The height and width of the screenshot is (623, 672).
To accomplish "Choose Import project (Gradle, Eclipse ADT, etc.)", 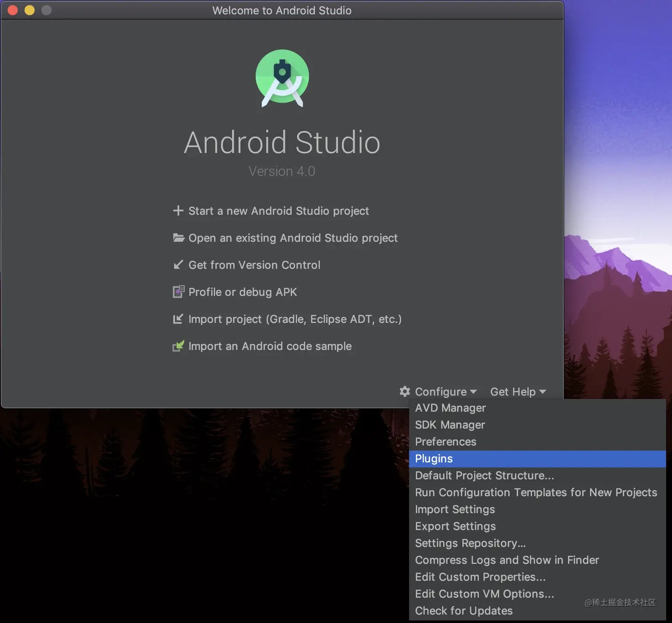I will (x=295, y=319).
